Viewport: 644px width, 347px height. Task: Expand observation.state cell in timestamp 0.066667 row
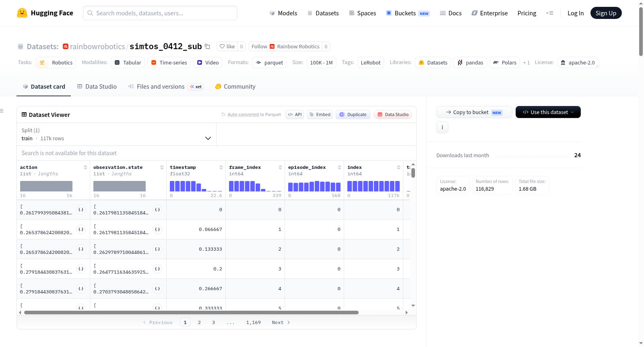coord(157,229)
